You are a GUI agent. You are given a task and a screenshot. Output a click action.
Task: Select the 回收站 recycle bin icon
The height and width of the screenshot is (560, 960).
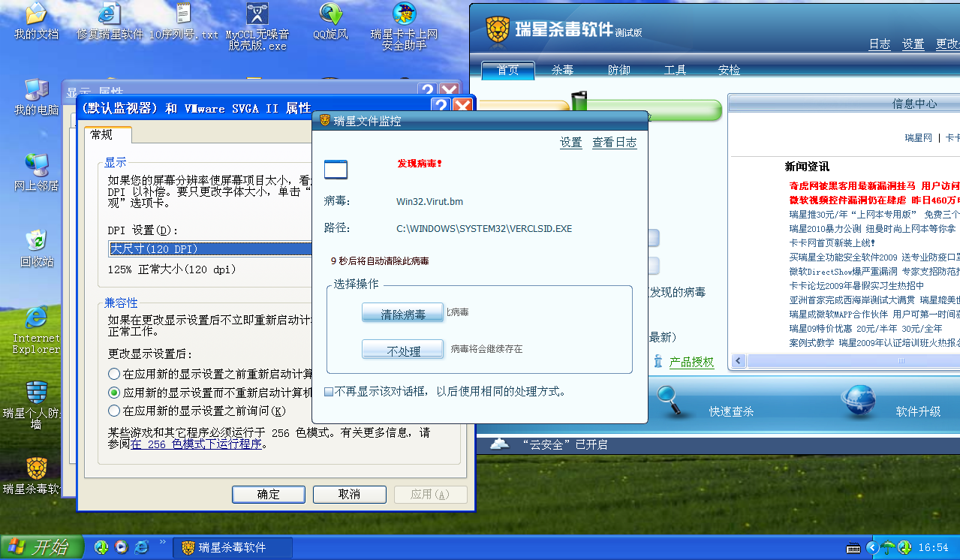(x=36, y=248)
